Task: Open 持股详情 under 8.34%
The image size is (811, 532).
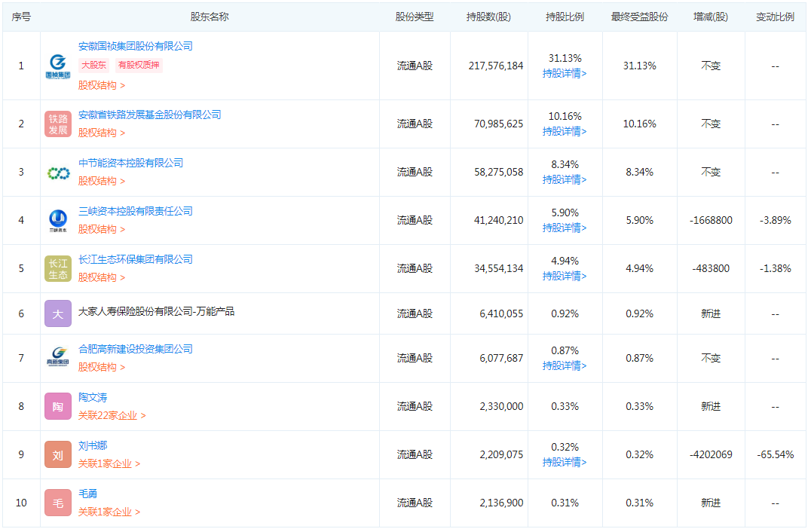Action: [565, 179]
